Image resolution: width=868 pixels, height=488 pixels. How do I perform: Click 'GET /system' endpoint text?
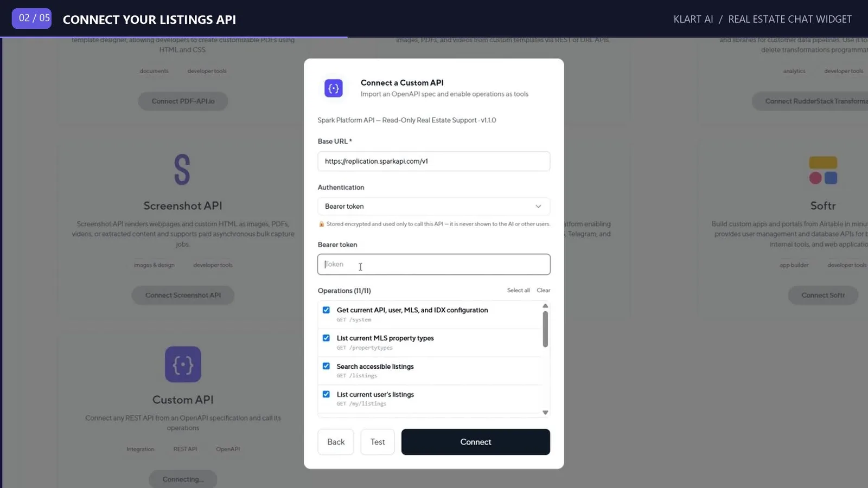[x=354, y=320]
